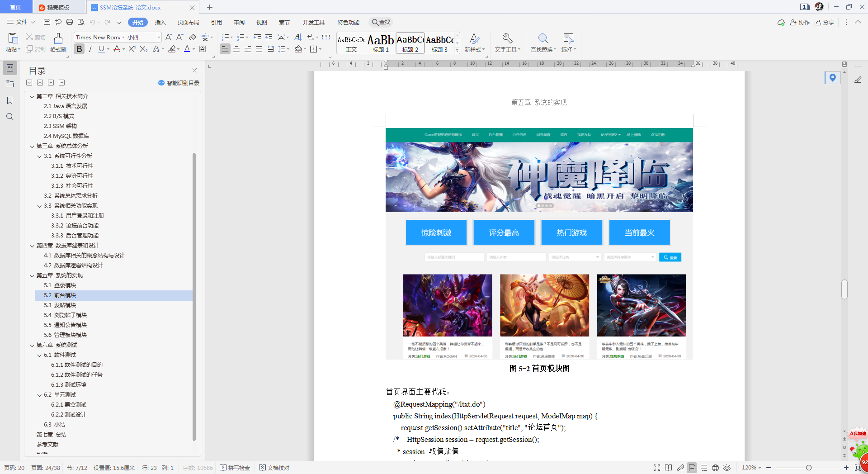Save the document with the Save icon
This screenshot has height=474, width=868.
47,22
